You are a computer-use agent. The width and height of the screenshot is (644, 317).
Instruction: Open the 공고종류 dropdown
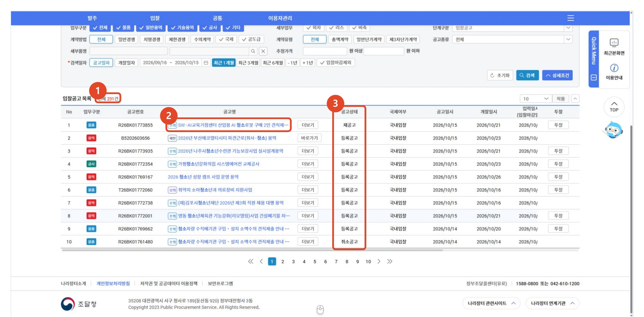(512, 40)
